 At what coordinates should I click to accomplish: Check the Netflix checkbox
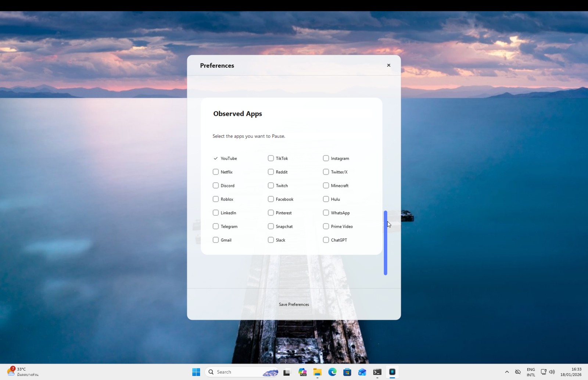click(x=216, y=172)
